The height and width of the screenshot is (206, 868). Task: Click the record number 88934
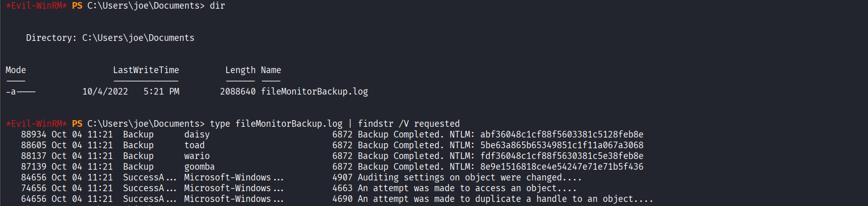[34, 134]
